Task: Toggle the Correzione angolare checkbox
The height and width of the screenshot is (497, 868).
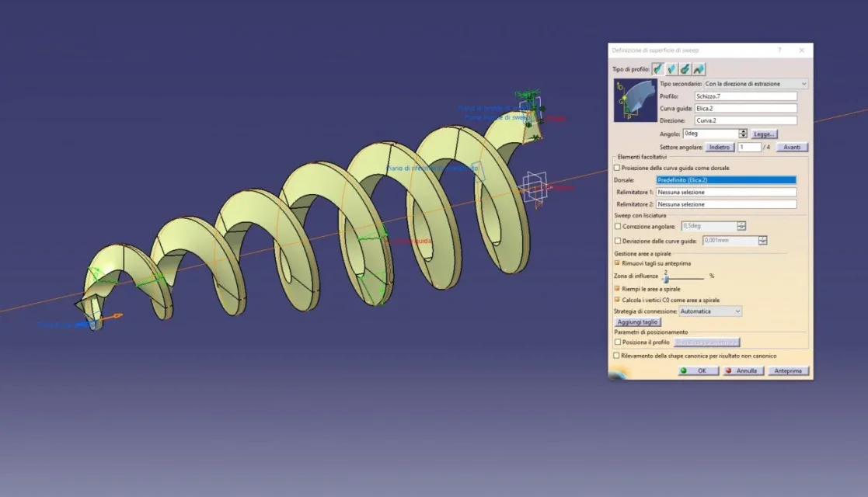Action: pos(618,226)
